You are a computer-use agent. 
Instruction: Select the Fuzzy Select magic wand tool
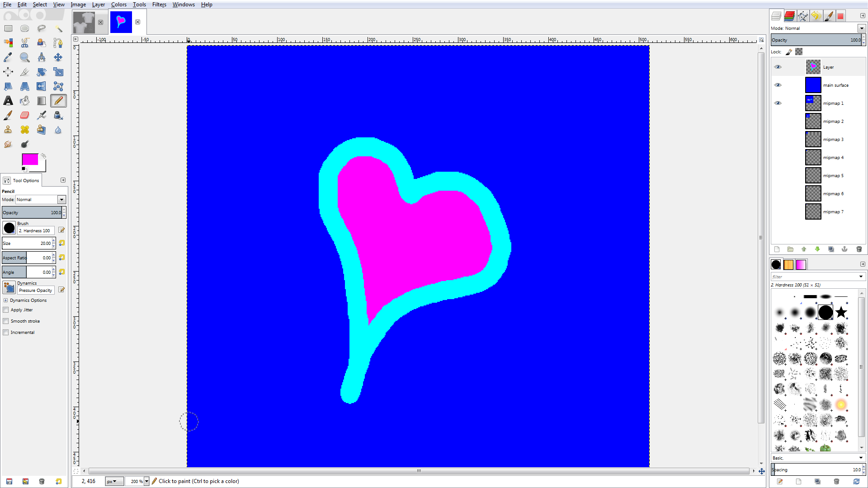(x=58, y=28)
